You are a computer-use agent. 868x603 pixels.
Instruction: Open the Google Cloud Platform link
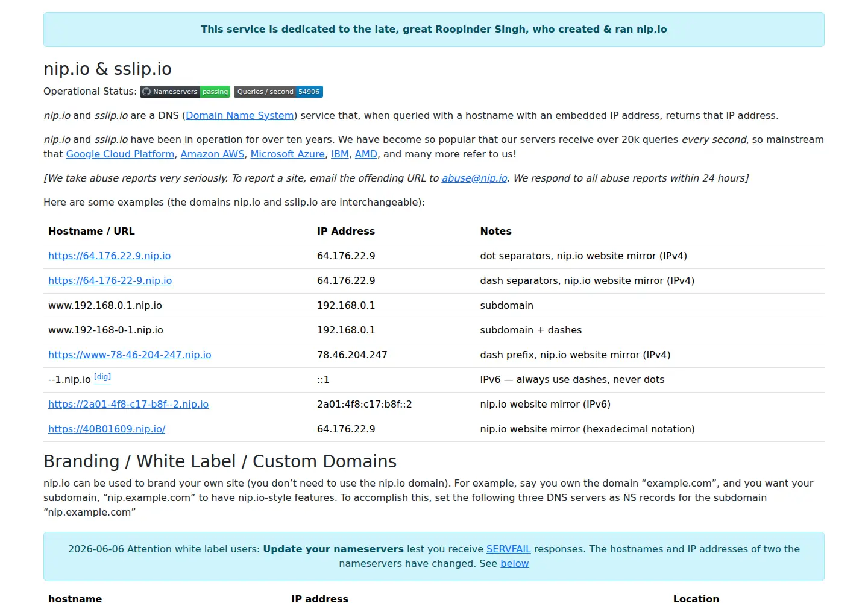pyautogui.click(x=121, y=154)
